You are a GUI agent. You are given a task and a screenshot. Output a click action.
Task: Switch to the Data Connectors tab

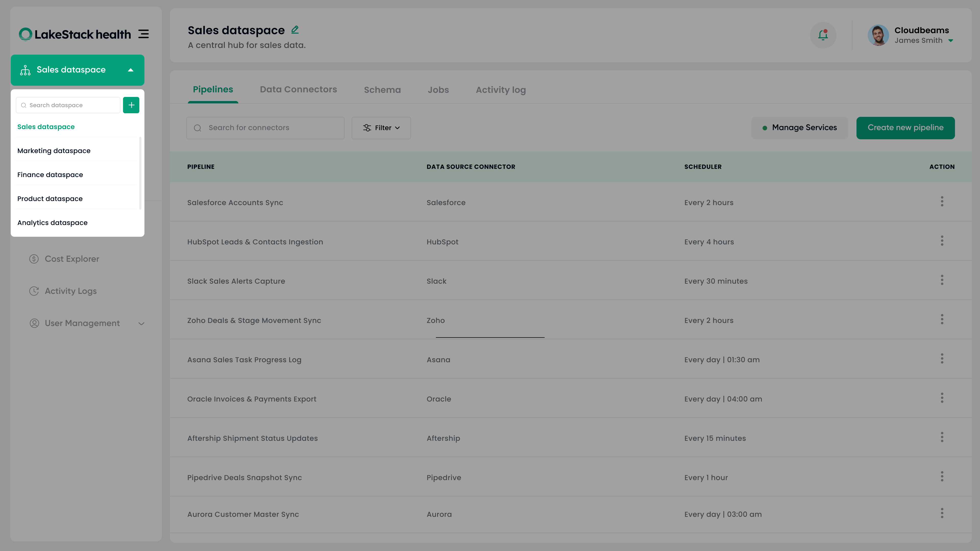298,89
